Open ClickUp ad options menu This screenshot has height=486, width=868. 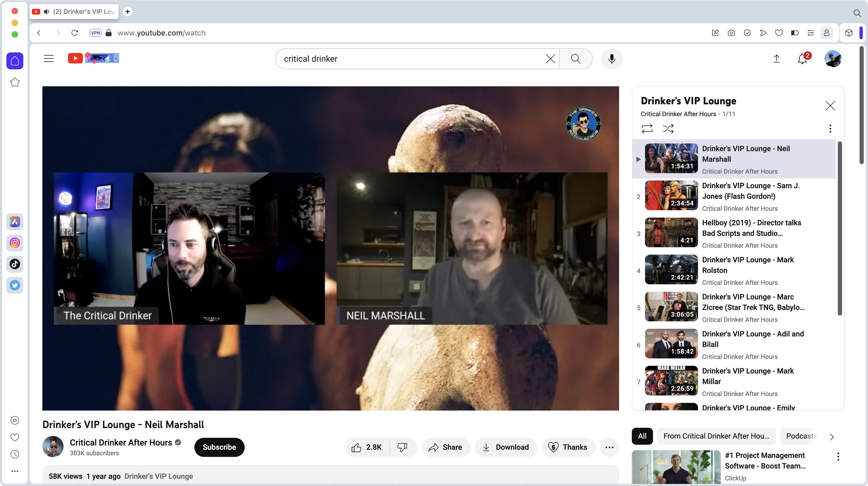point(838,457)
